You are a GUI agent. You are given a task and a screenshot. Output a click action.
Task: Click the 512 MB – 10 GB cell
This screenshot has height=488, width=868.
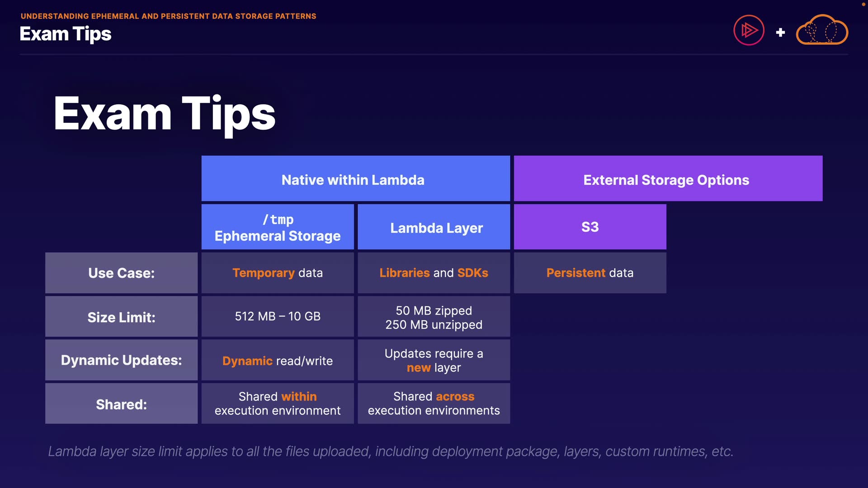click(x=278, y=316)
